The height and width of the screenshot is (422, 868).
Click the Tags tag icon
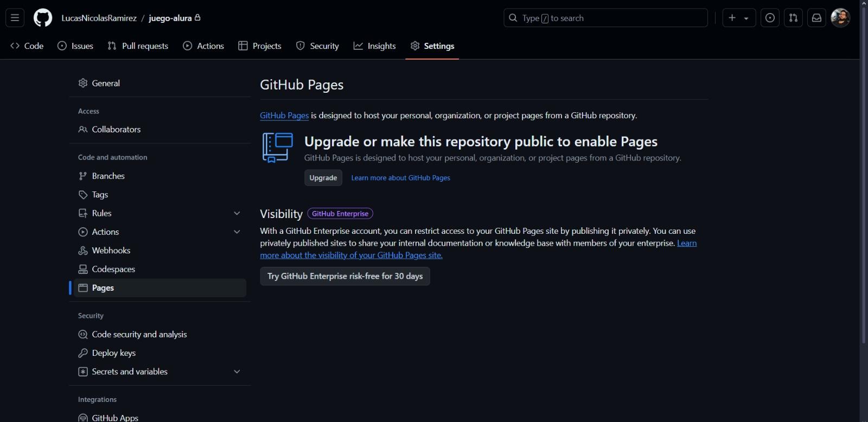(x=83, y=195)
